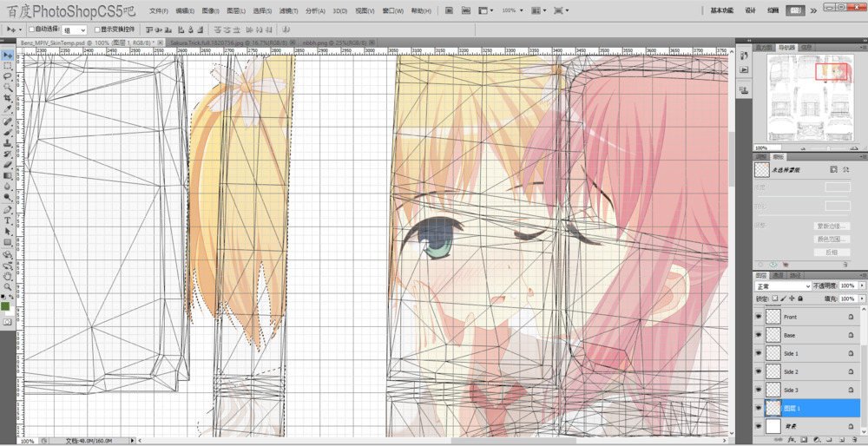The height and width of the screenshot is (446, 868).
Task: Select the Horizontal Type tool
Action: tap(8, 220)
